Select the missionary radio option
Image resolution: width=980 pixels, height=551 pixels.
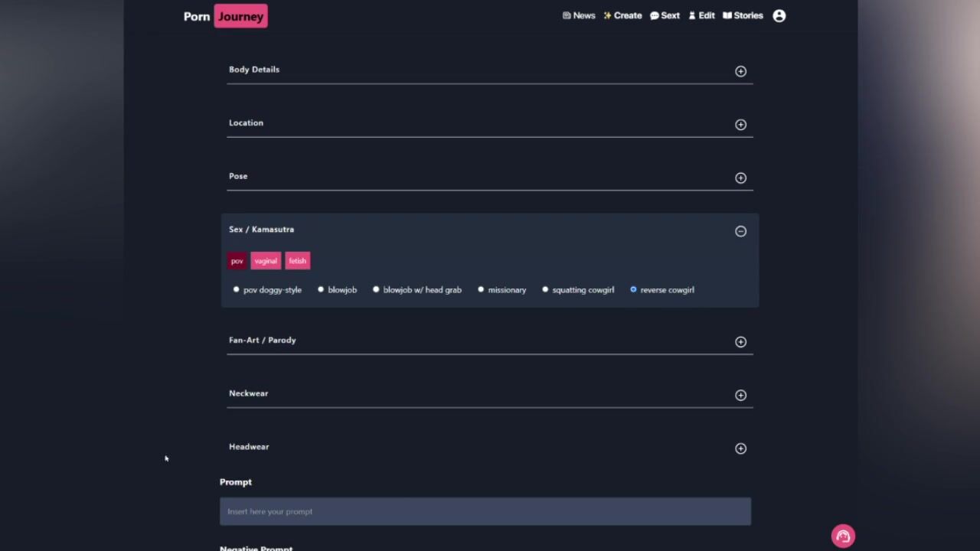pos(481,290)
